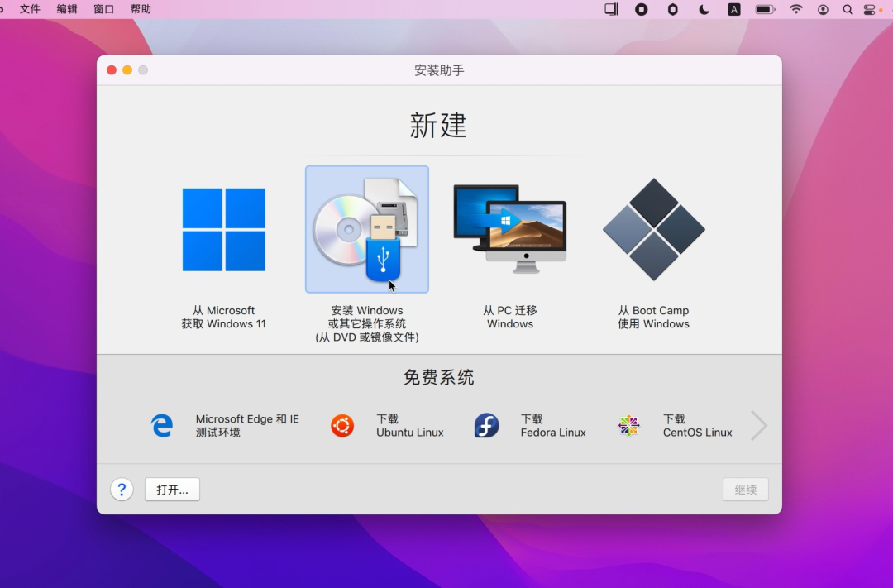Viewport: 893px width, 588px height.
Task: Expand more free systems with right arrow
Action: click(x=758, y=425)
